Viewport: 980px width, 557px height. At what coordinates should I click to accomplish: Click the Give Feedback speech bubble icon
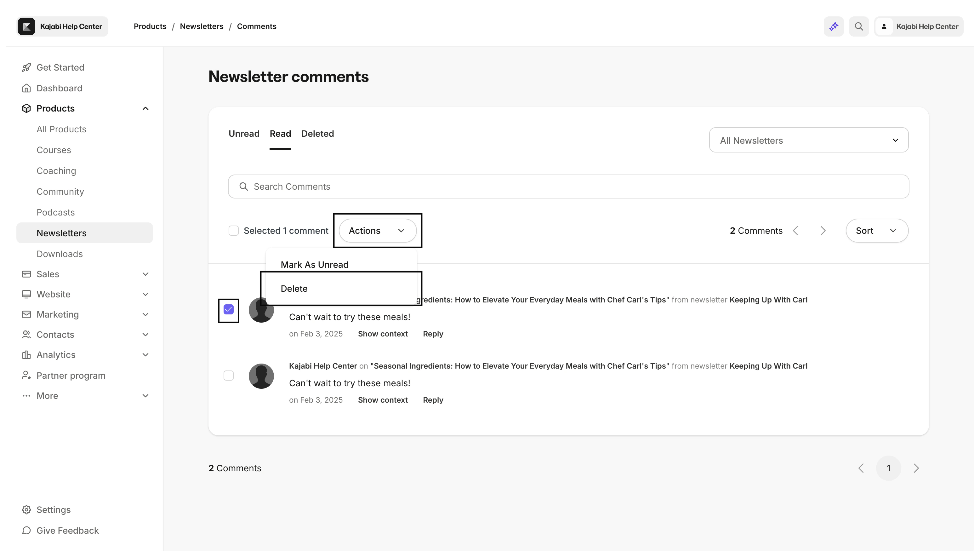[x=26, y=530]
